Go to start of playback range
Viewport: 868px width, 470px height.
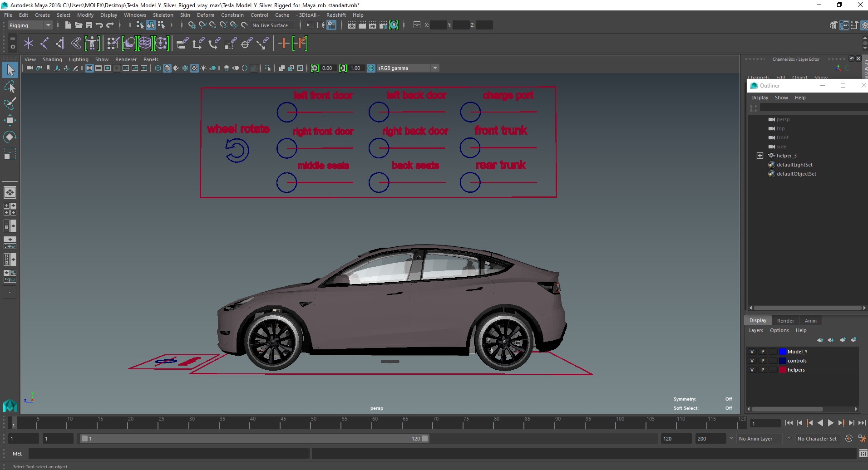[x=789, y=423]
